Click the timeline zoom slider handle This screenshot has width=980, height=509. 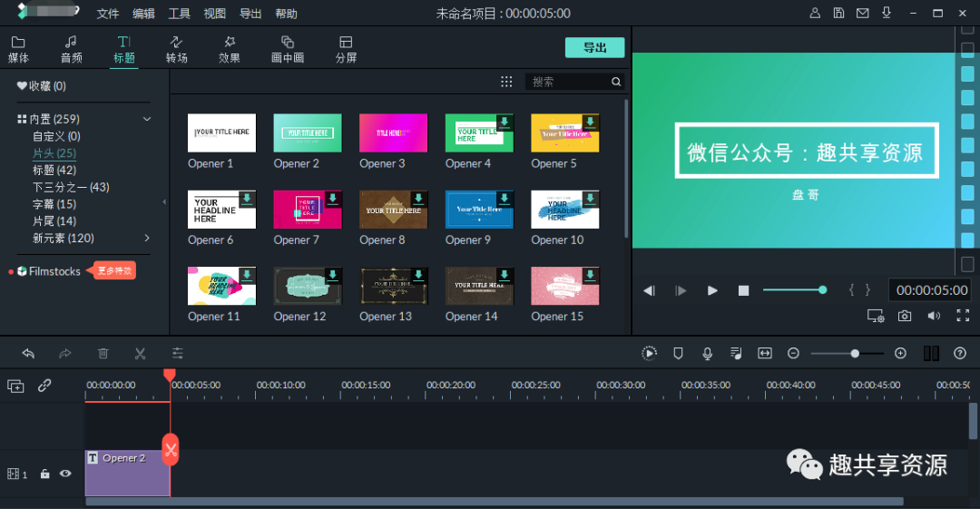[855, 353]
